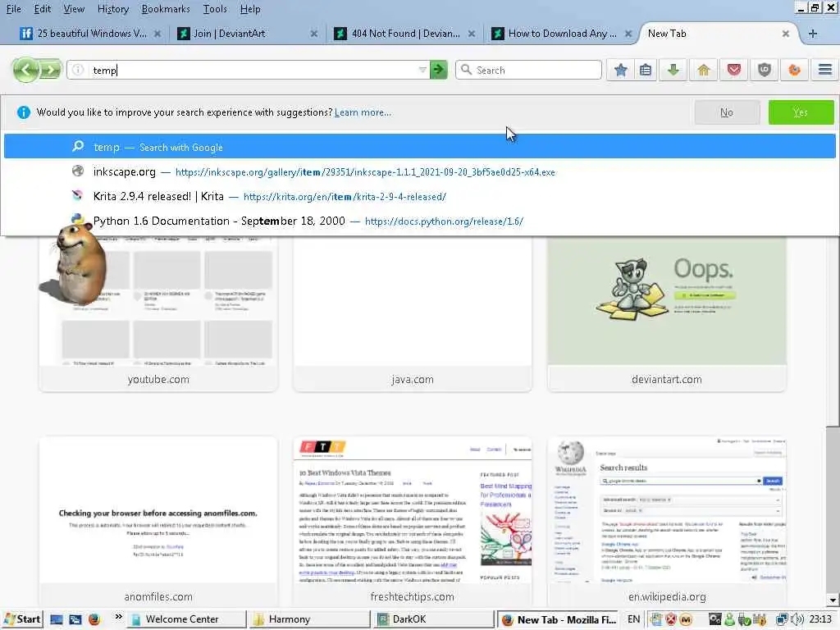Image resolution: width=840 pixels, height=630 pixels.
Task: Open a new tab with the plus button
Action: tap(813, 34)
